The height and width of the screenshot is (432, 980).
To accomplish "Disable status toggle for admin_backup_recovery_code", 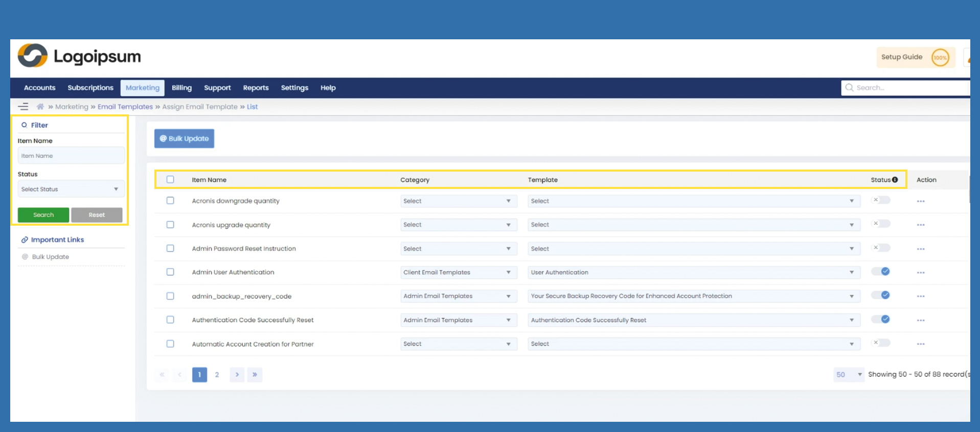I will 881,295.
